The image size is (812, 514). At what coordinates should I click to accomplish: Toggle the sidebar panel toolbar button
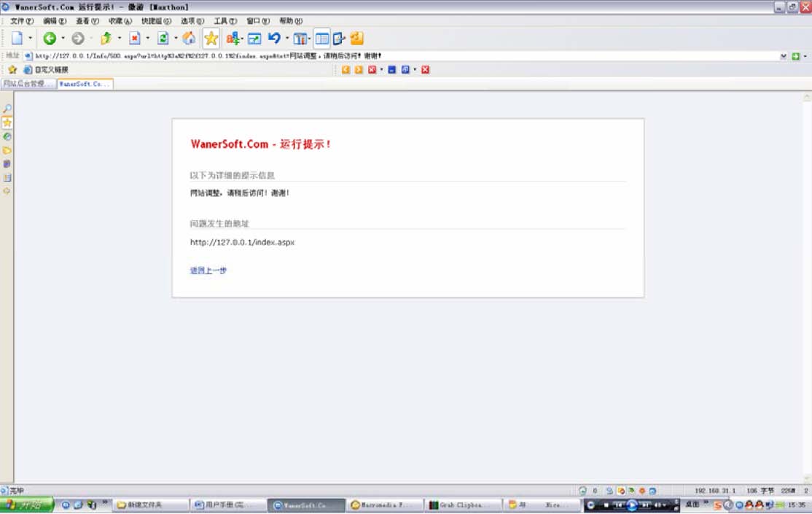[x=321, y=39]
